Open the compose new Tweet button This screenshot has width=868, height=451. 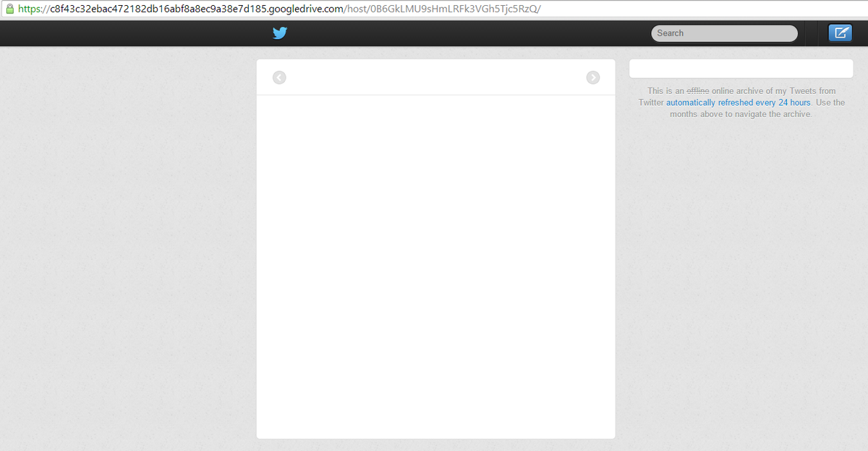[x=840, y=33]
